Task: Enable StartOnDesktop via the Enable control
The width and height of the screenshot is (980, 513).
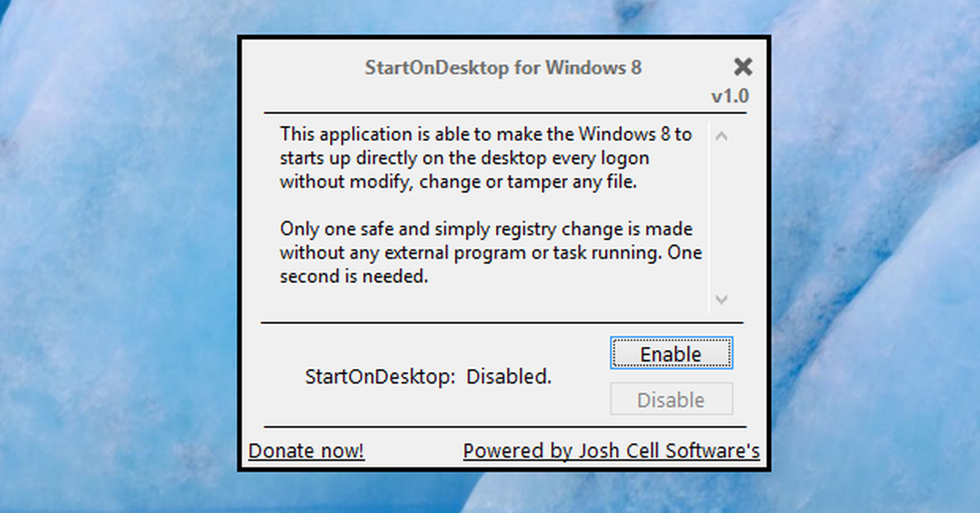Action: (670, 353)
